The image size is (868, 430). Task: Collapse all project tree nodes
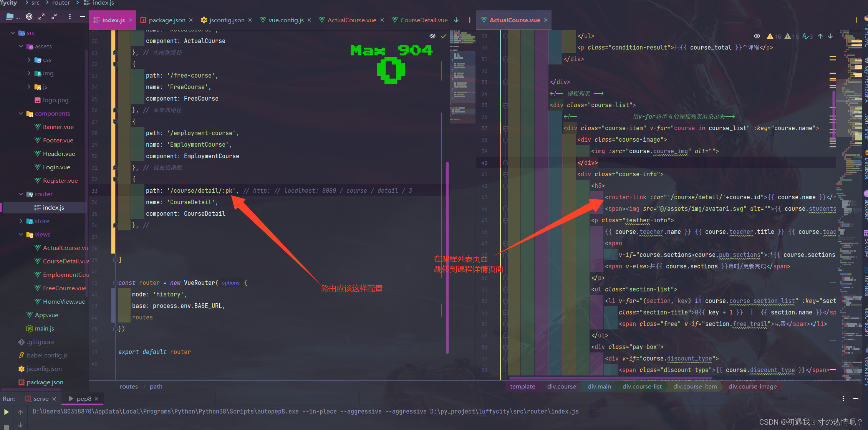tap(54, 17)
